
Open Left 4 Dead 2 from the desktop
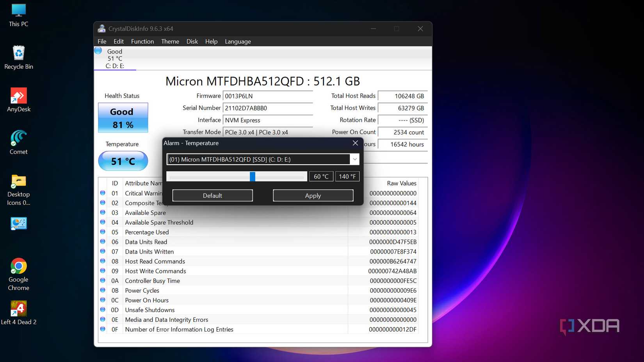18,308
